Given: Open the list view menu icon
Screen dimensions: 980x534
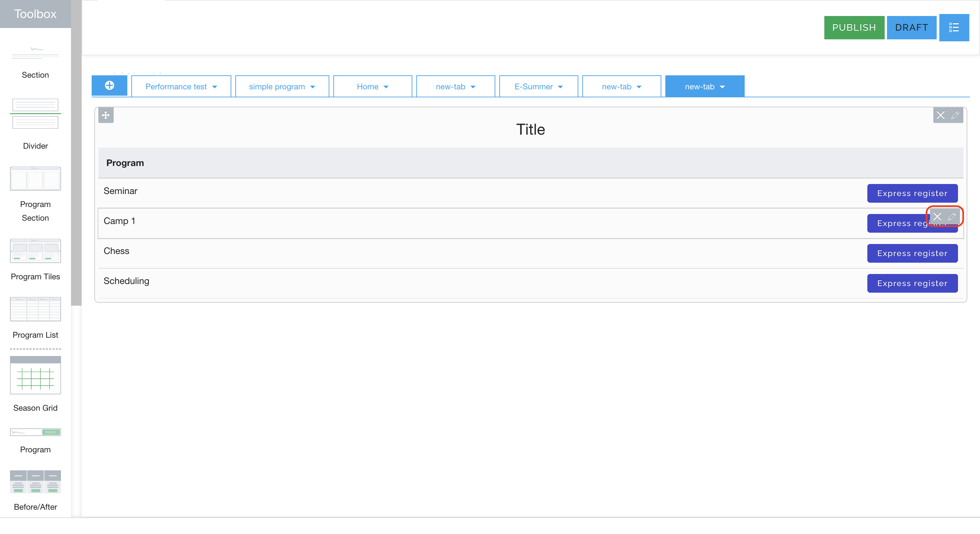Looking at the screenshot, I should coord(954,27).
